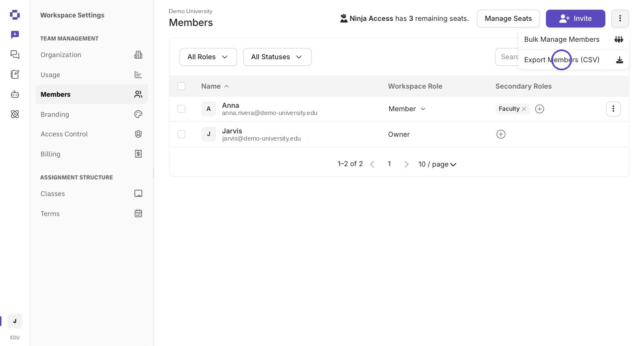
Task: Open Usage settings in sidebar
Action: [x=92, y=75]
